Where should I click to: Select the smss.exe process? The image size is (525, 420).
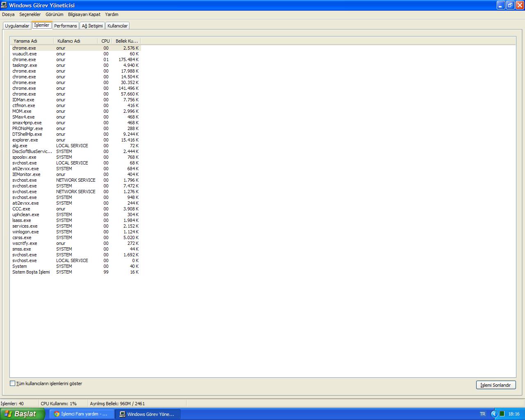(75, 249)
